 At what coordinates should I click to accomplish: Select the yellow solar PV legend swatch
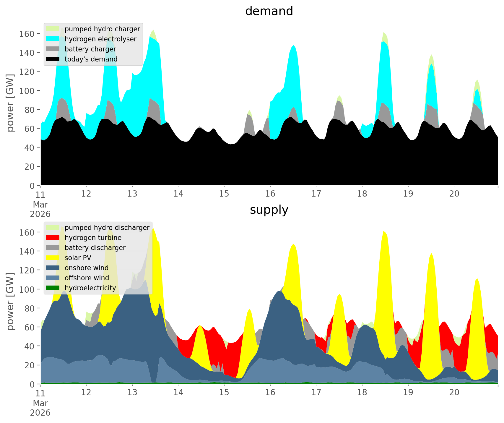click(53, 258)
